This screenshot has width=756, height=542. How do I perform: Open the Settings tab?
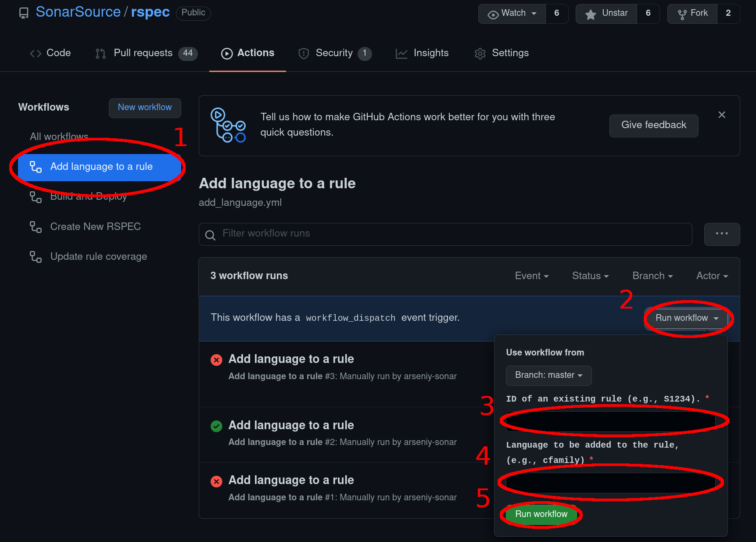(502, 53)
